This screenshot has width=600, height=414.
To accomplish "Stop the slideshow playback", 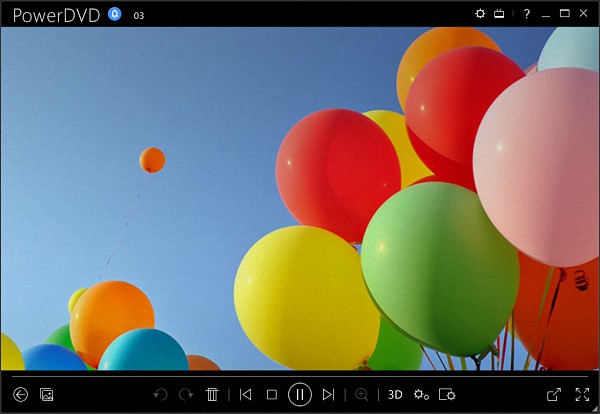I will (x=271, y=395).
